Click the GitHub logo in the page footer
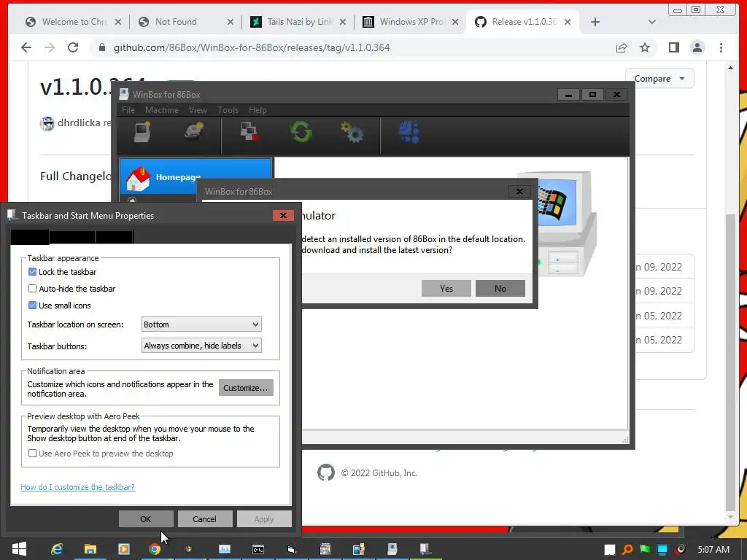The width and height of the screenshot is (747, 560). point(326,472)
